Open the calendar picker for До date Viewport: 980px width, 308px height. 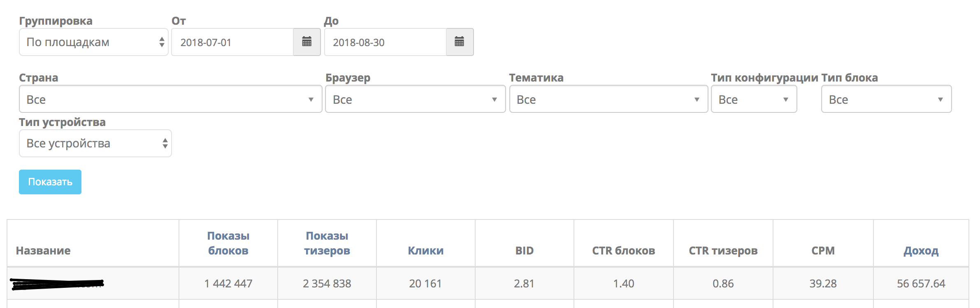coord(460,42)
